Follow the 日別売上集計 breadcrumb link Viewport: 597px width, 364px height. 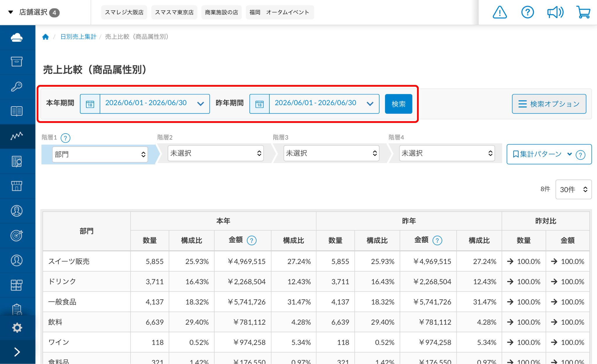78,37
